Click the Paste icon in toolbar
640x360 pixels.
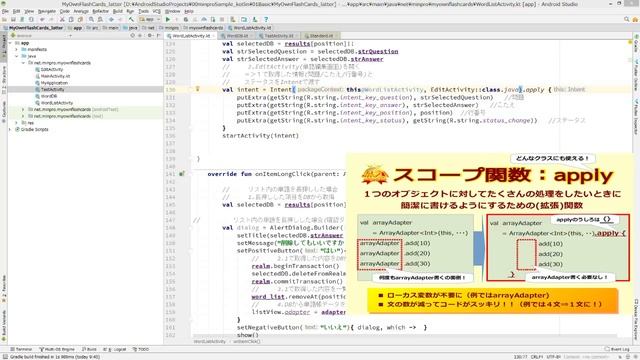tap(80, 19)
